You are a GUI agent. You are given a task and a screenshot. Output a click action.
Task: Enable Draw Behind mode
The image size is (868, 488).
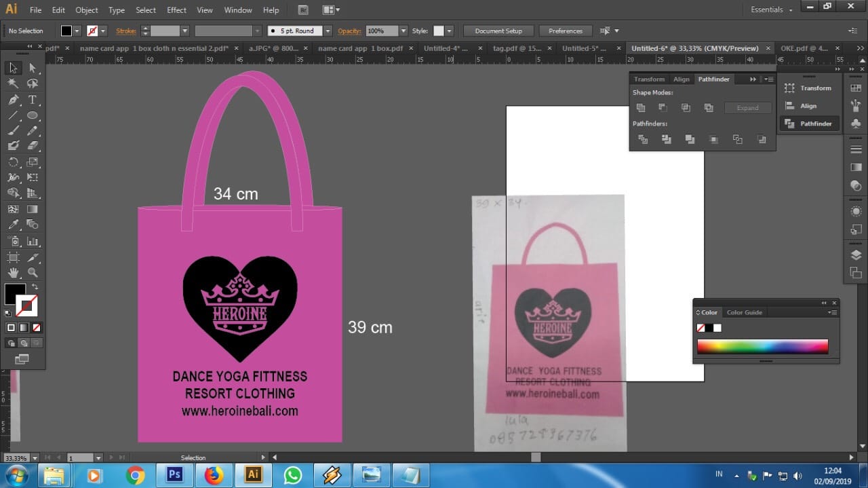(x=24, y=343)
